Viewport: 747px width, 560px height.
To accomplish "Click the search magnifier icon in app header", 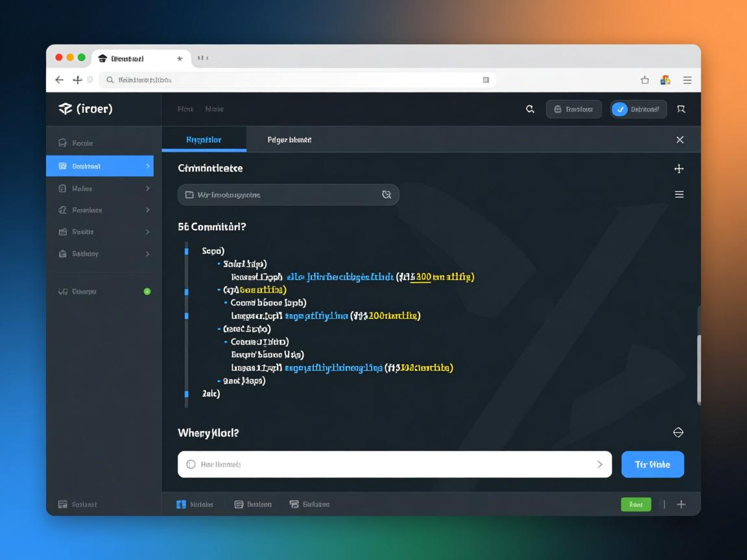I will [x=530, y=110].
